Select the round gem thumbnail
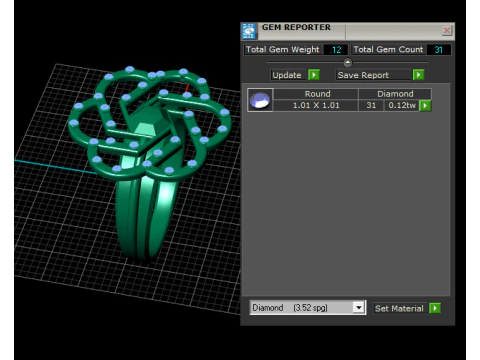This screenshot has height=360, width=480. coord(260,100)
